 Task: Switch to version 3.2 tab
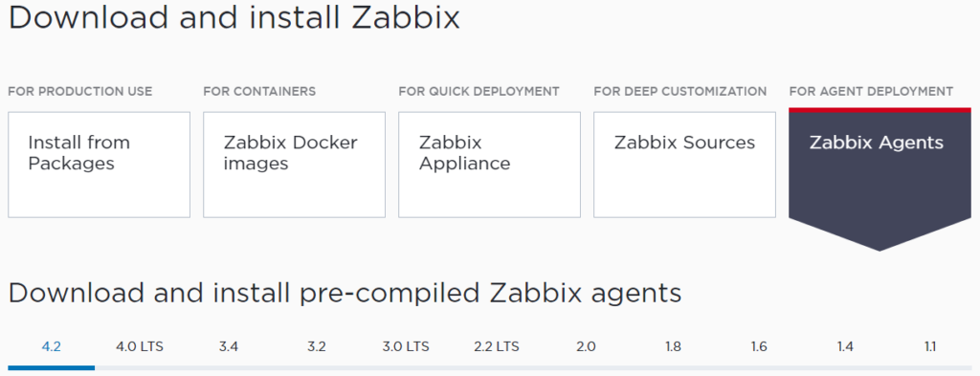click(x=317, y=346)
